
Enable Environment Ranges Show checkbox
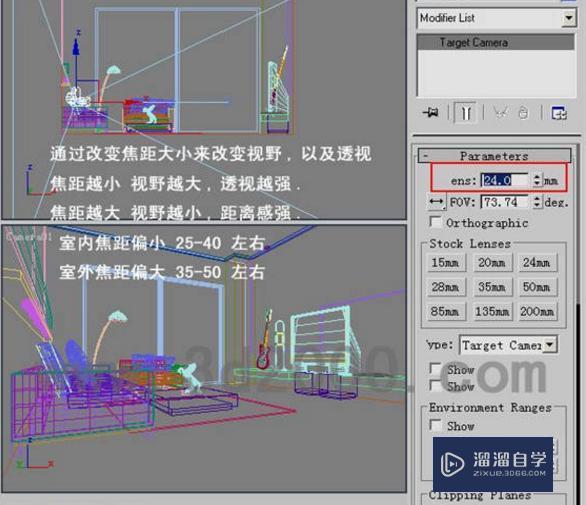coord(435,425)
